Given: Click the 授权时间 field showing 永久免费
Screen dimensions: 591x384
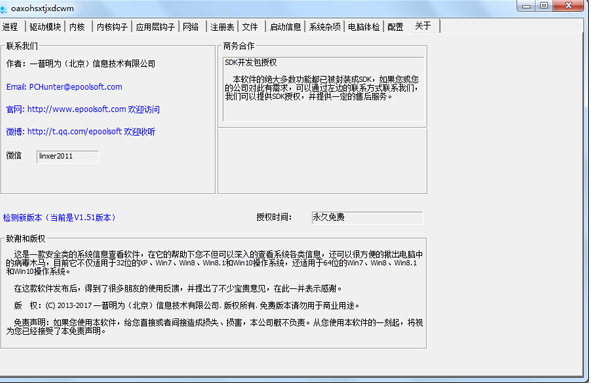Looking at the screenshot, I should pos(367,217).
